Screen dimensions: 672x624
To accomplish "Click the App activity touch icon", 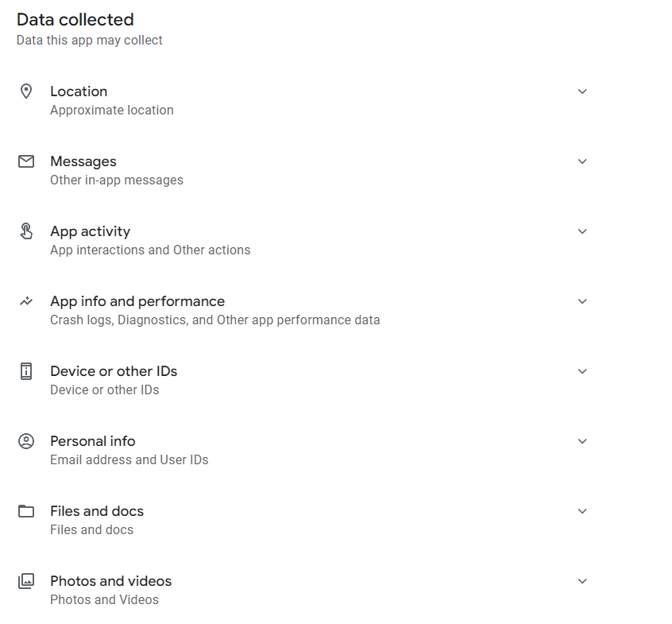I will (x=26, y=231).
